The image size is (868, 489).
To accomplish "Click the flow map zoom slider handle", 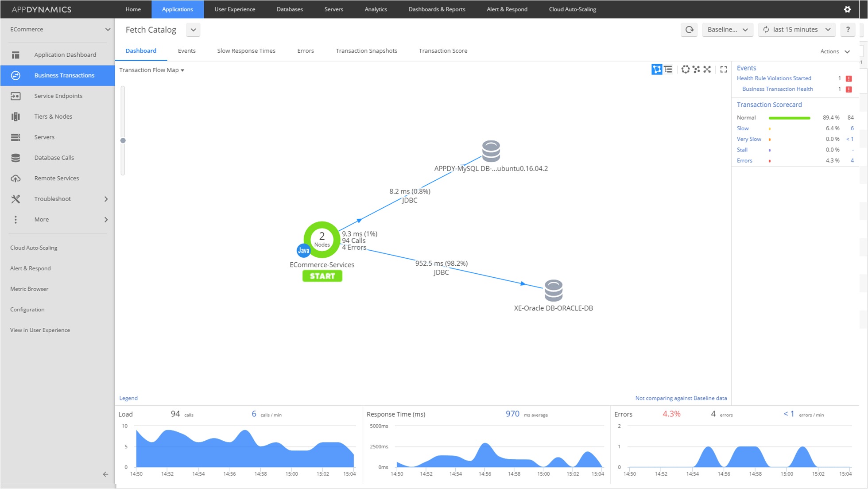I will tap(123, 140).
